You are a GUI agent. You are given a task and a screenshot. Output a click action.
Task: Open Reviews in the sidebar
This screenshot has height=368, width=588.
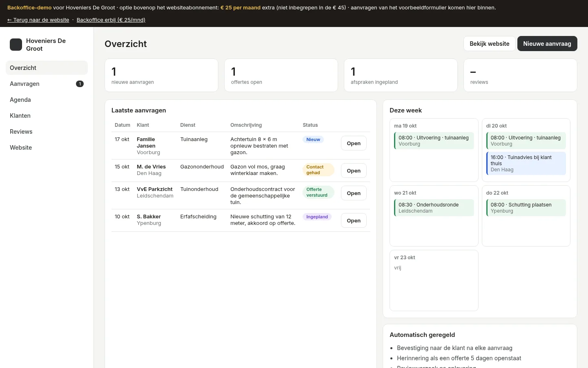pyautogui.click(x=47, y=132)
